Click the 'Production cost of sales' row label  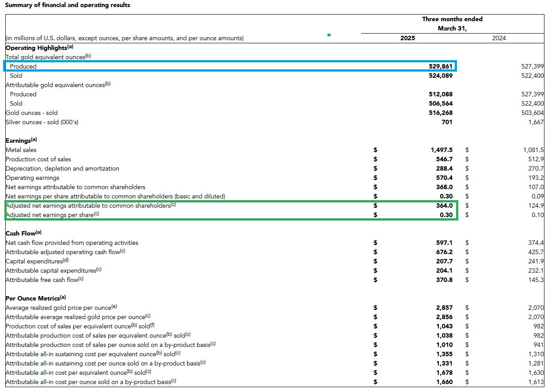[38, 159]
